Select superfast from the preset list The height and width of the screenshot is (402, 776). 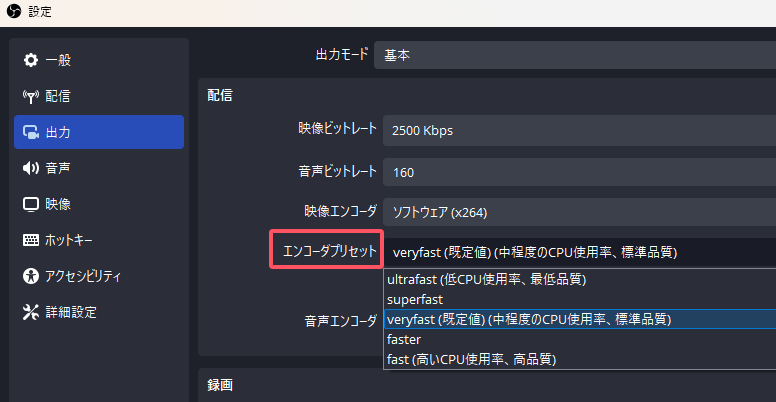[x=414, y=299]
